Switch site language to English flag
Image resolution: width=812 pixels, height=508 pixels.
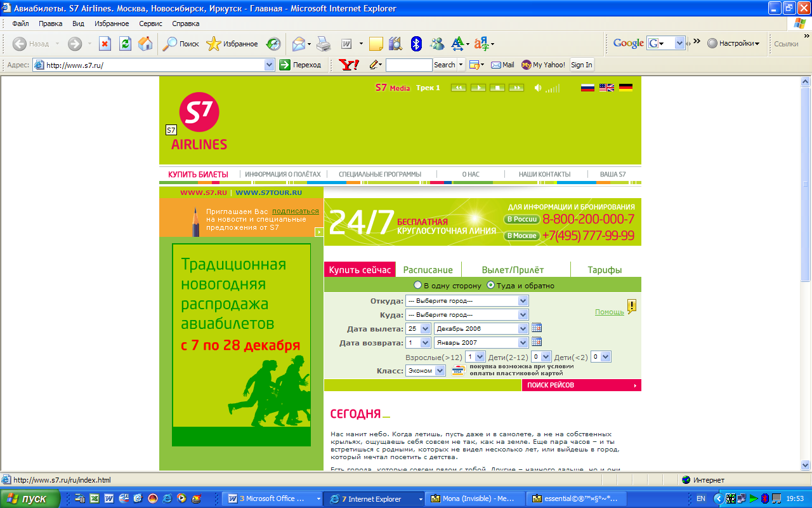606,88
